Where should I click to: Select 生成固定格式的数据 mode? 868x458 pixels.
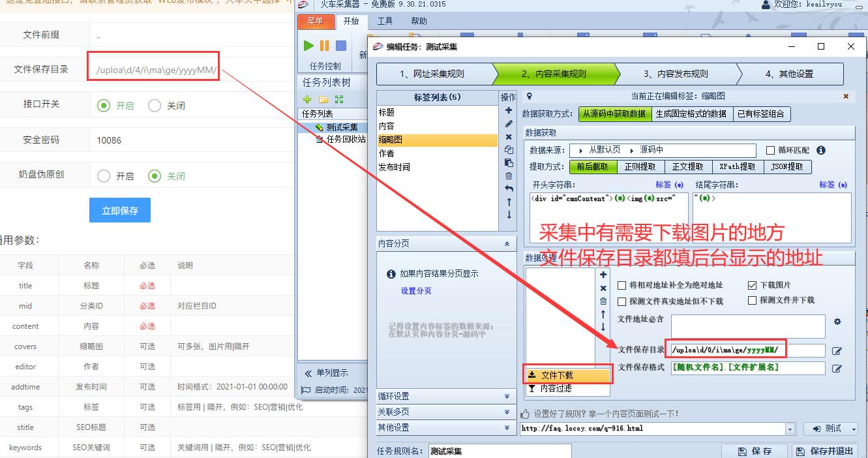click(691, 114)
